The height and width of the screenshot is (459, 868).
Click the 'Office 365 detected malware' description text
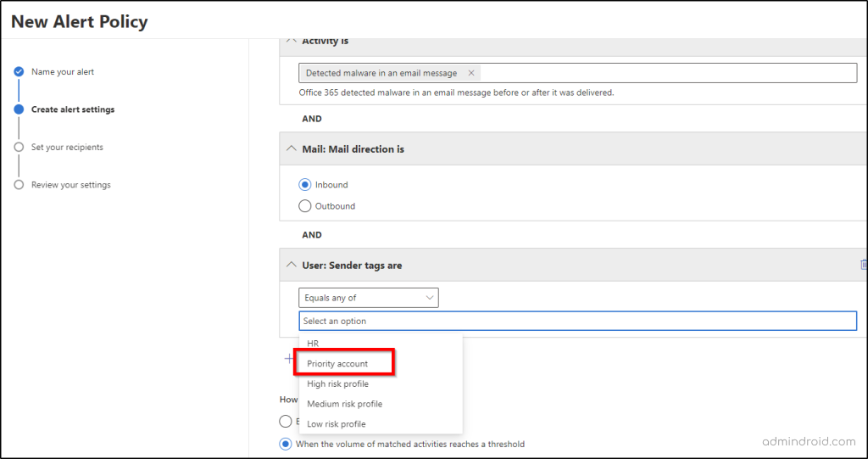[x=457, y=92]
